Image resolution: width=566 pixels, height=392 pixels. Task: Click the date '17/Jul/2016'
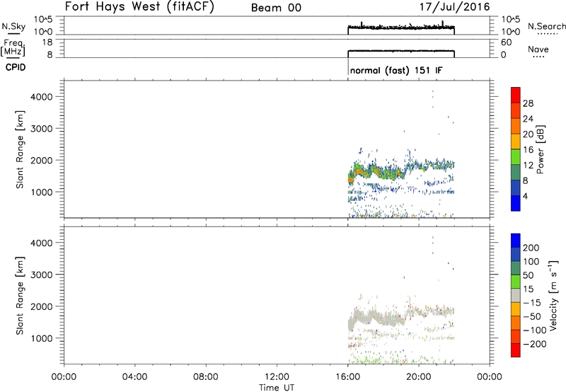(454, 7)
